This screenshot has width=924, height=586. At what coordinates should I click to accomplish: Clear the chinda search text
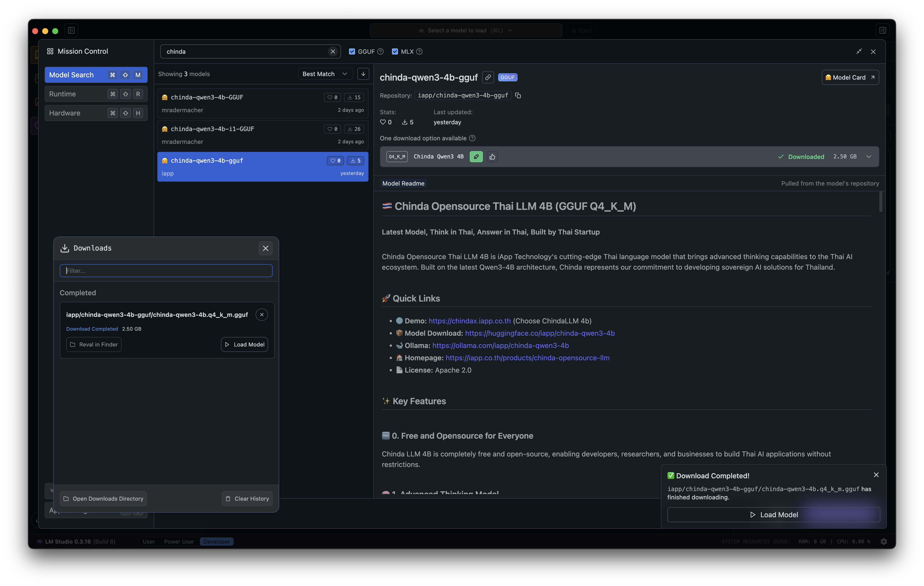click(x=333, y=51)
